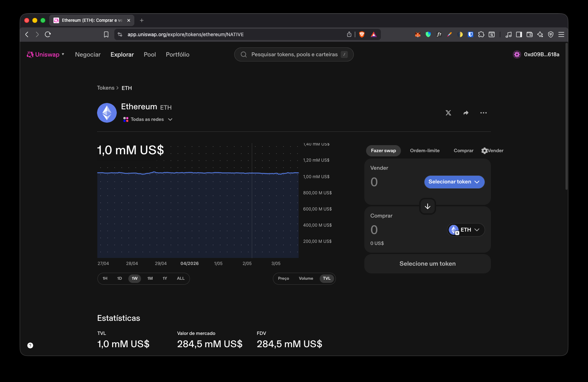
Task: Select the Fazer swap tab
Action: pyautogui.click(x=383, y=151)
